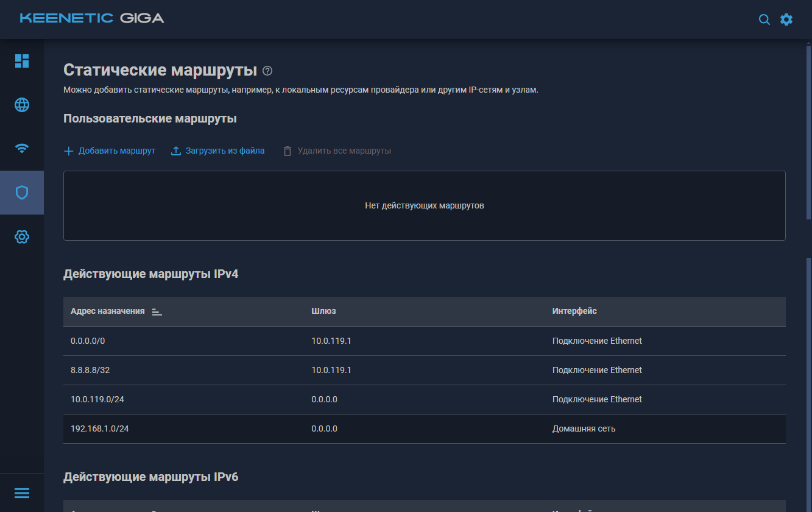This screenshot has height=512, width=812.
Task: Click the help question mark icon
Action: click(x=267, y=71)
